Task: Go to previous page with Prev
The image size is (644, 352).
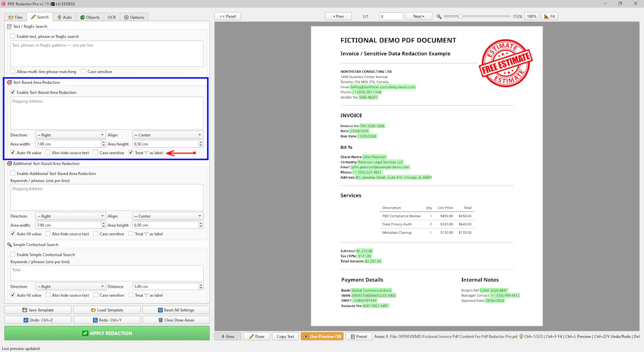Action: pos(338,16)
